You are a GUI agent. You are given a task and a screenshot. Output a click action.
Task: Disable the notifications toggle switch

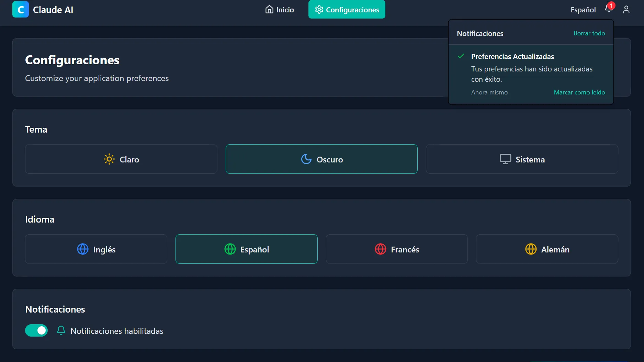coord(36,330)
